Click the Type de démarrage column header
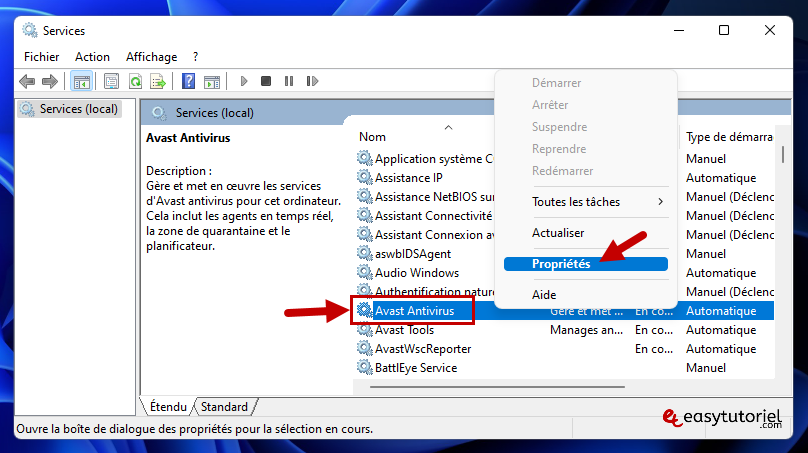Viewport: 808px width, 453px height. click(728, 137)
